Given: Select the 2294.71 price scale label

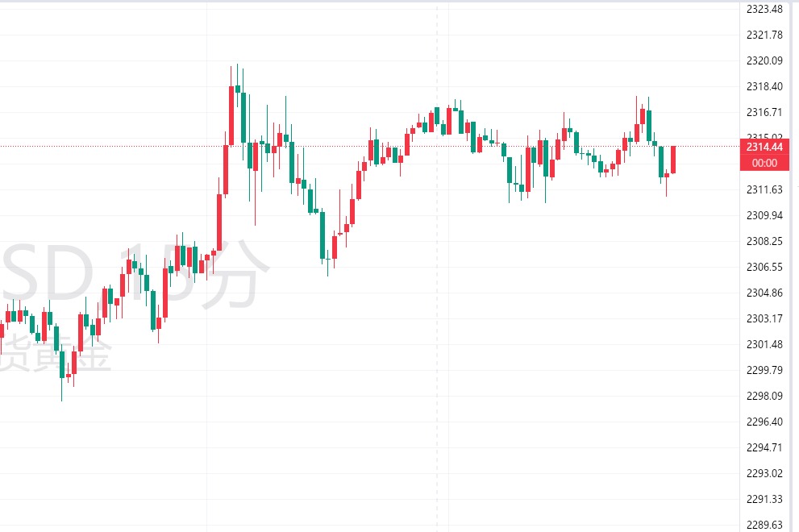Looking at the screenshot, I should (x=764, y=447).
